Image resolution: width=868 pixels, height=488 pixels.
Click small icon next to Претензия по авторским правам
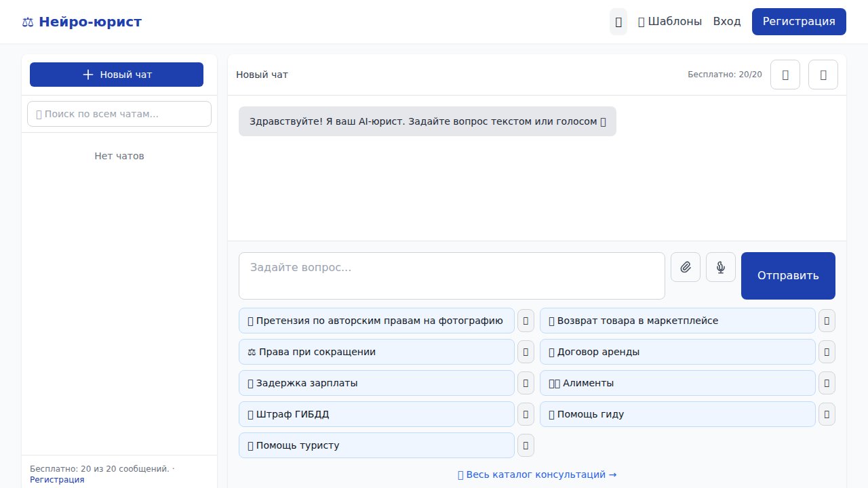pyautogui.click(x=526, y=321)
